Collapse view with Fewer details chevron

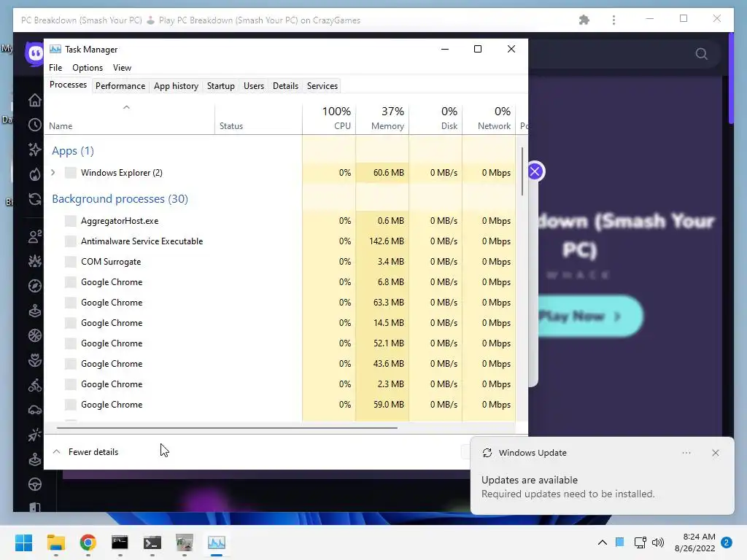click(56, 452)
